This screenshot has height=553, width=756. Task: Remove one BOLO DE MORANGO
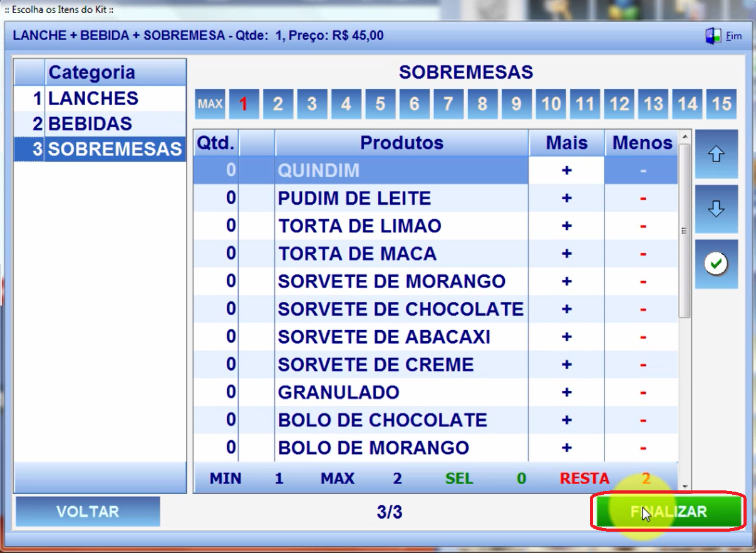(643, 448)
